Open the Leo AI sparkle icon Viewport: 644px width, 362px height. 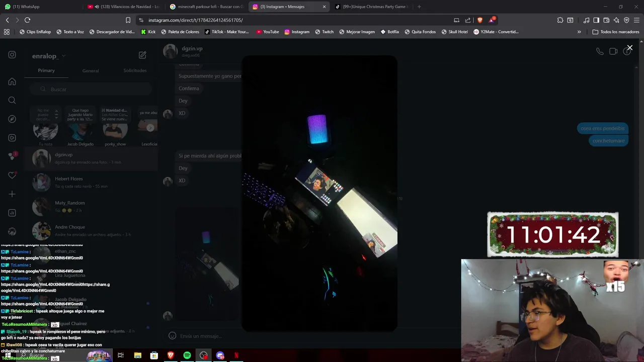[616, 20]
